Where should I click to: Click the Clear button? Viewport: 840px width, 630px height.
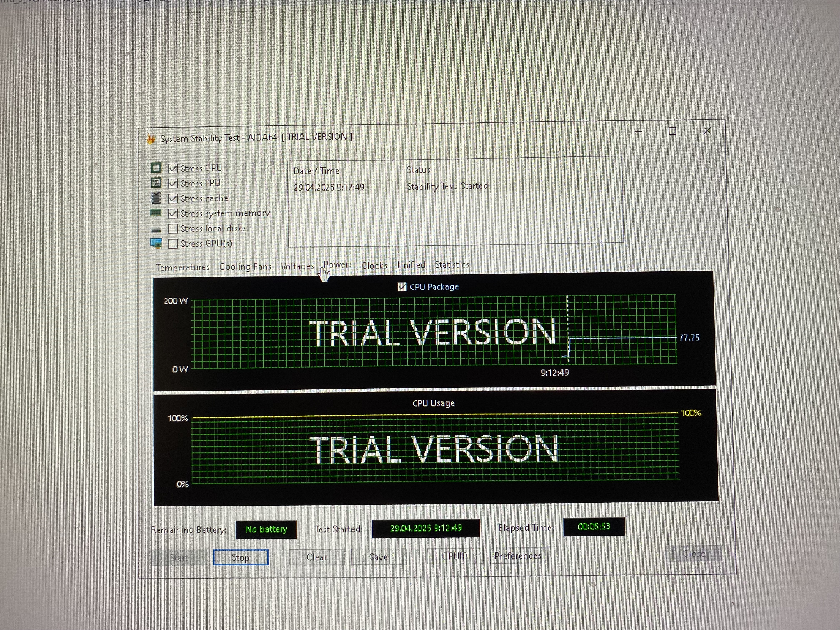(317, 557)
